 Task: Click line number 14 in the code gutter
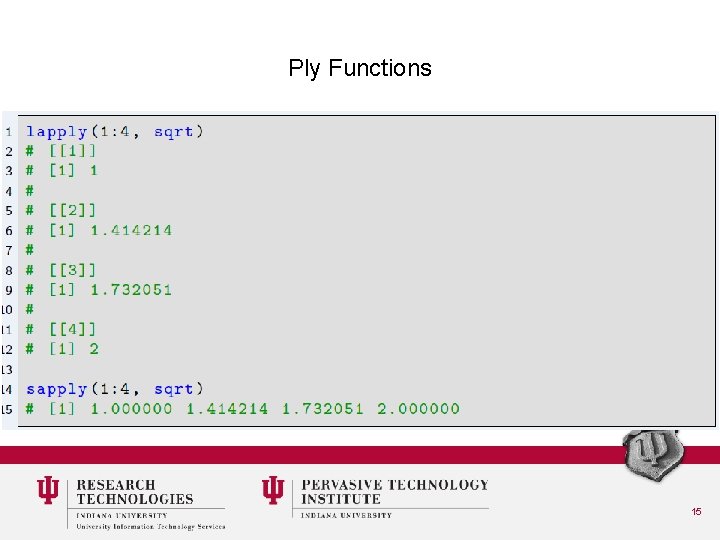[x=6, y=390]
